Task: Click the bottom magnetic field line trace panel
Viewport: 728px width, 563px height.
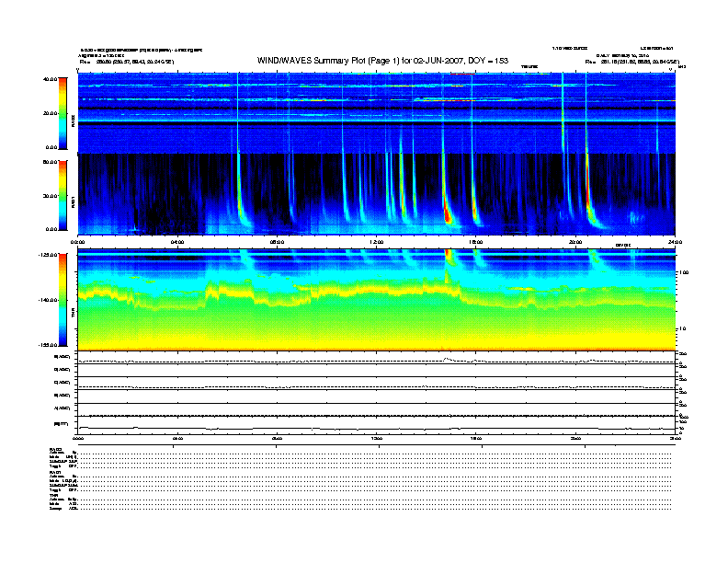Action: point(377,424)
